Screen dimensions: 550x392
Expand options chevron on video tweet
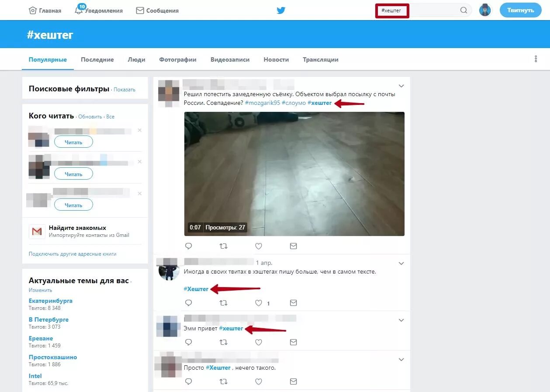tap(401, 86)
